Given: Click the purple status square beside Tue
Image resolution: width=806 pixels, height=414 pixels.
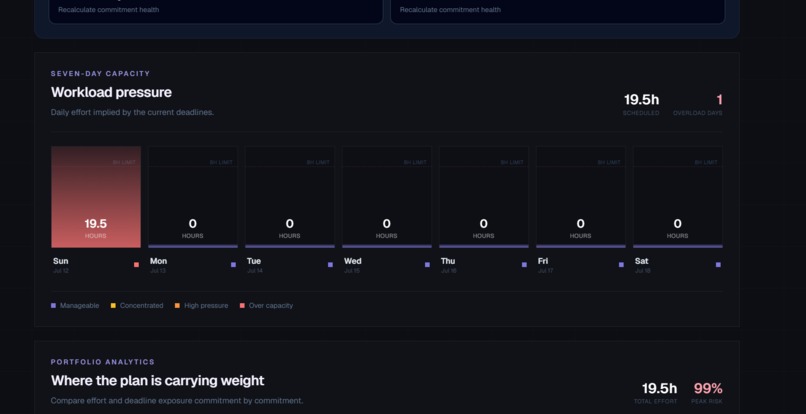Looking at the screenshot, I should pyautogui.click(x=331, y=265).
